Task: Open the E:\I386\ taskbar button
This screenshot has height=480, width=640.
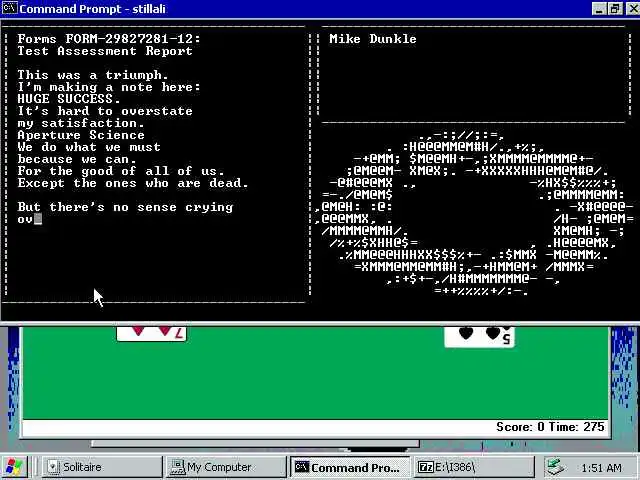Action: click(475, 467)
